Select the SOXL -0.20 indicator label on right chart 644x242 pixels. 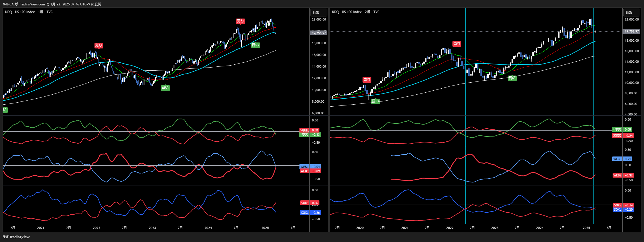coord(623,210)
